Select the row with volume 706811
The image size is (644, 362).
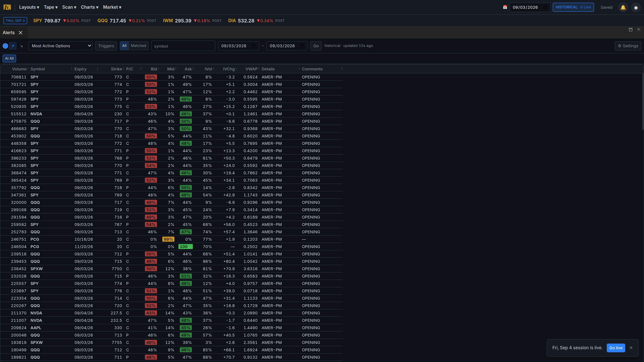(172, 77)
